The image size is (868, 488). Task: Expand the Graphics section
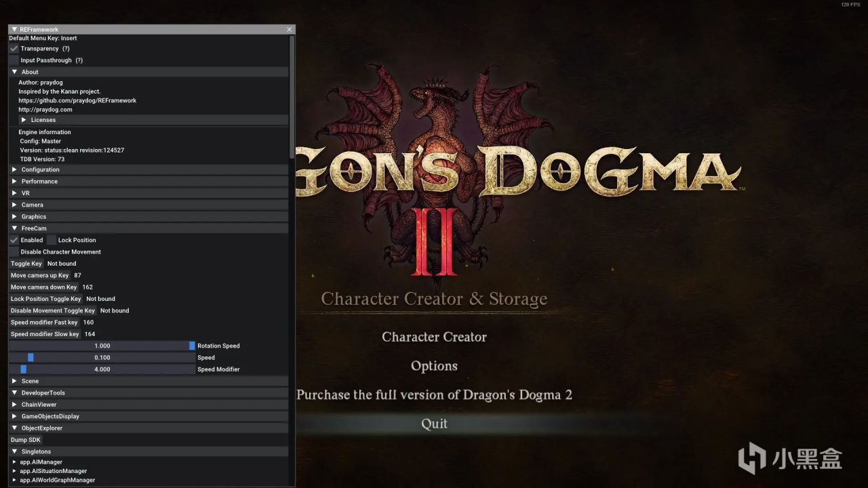point(149,217)
